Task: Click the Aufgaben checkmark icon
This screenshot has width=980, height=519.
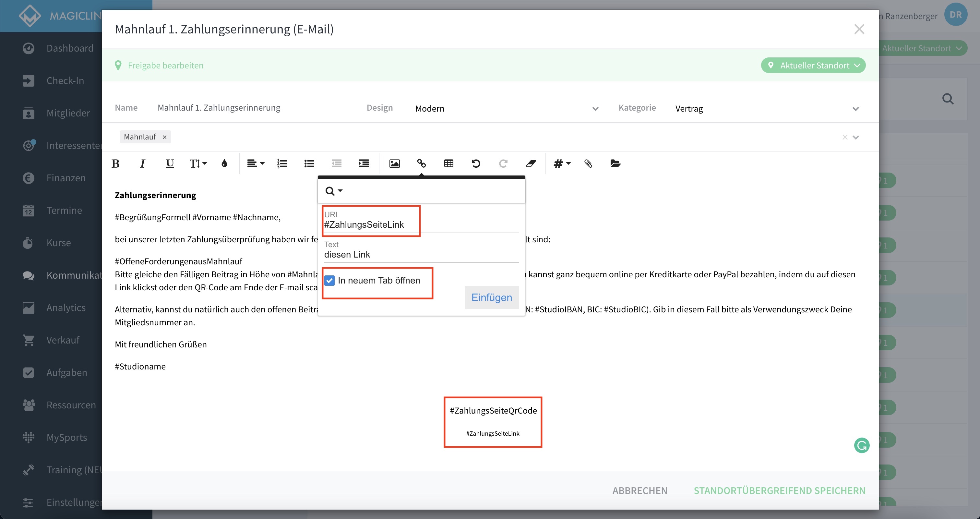Action: pyautogui.click(x=29, y=372)
